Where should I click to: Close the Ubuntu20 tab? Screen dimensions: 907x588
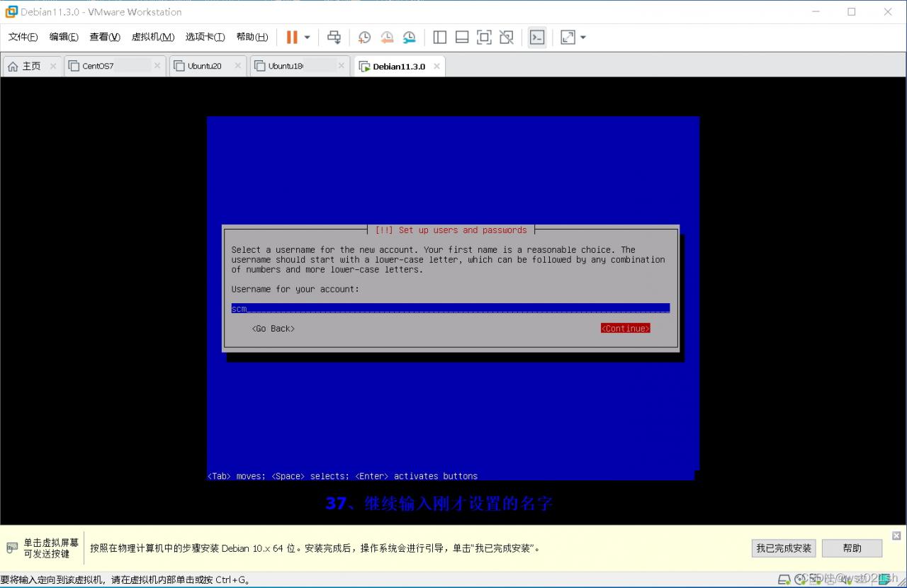pyautogui.click(x=238, y=66)
